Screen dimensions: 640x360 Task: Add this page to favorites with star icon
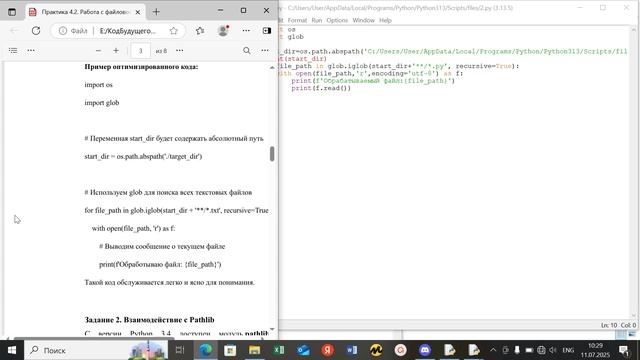174,31
